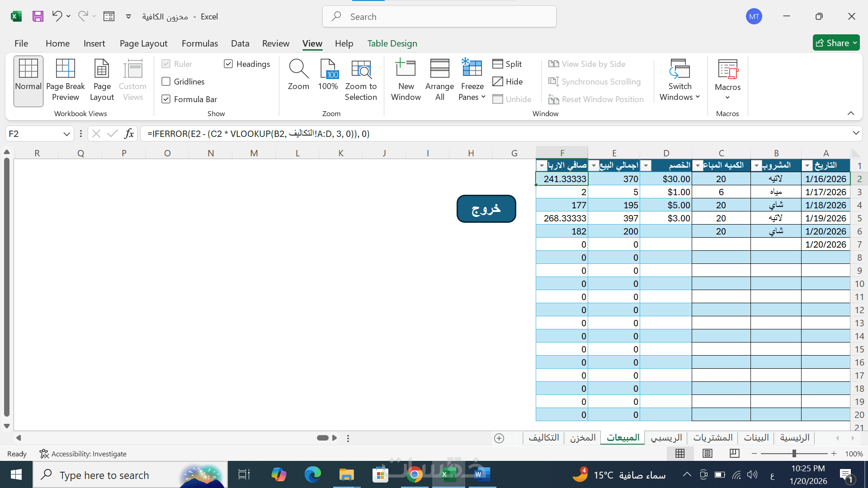Uncheck the Headings checkbox

pyautogui.click(x=228, y=64)
